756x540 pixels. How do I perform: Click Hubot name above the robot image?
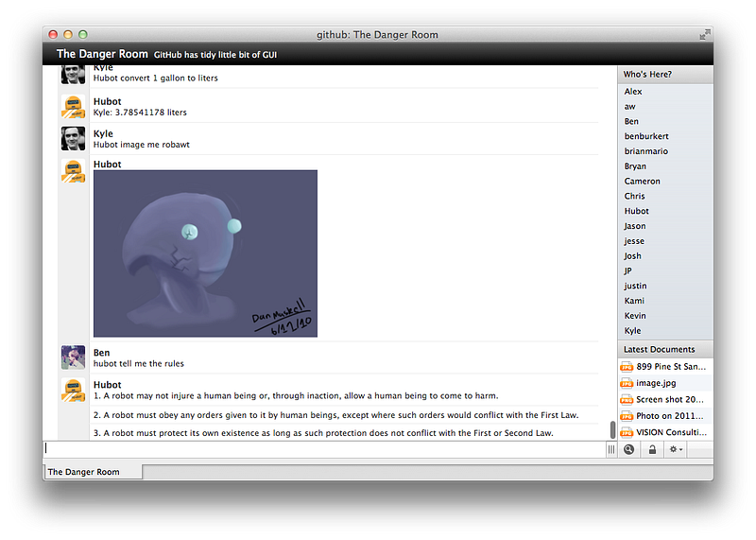107,164
